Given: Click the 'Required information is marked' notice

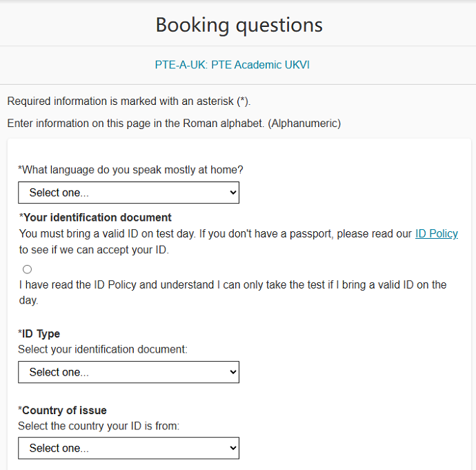Looking at the screenshot, I should click(129, 101).
